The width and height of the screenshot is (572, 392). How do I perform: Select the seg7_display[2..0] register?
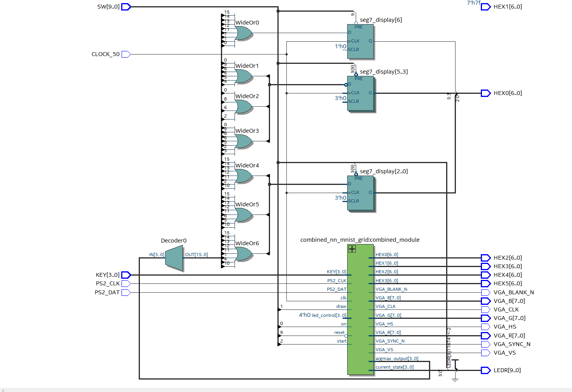tap(361, 193)
